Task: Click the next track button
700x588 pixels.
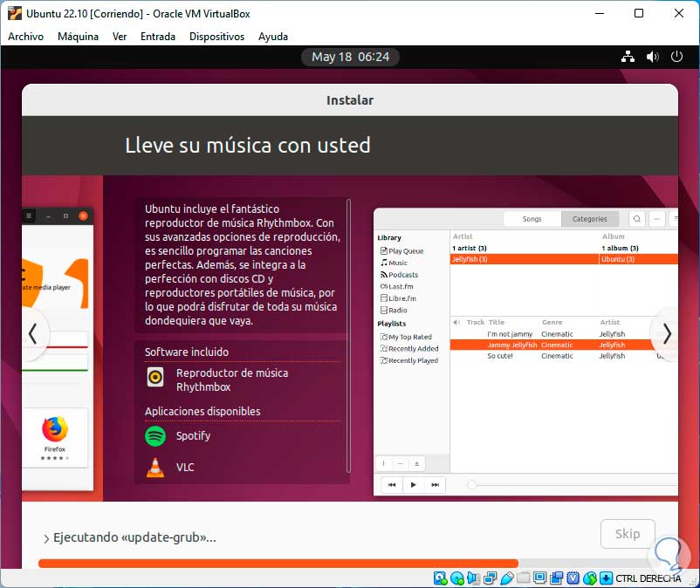Action: click(x=435, y=485)
